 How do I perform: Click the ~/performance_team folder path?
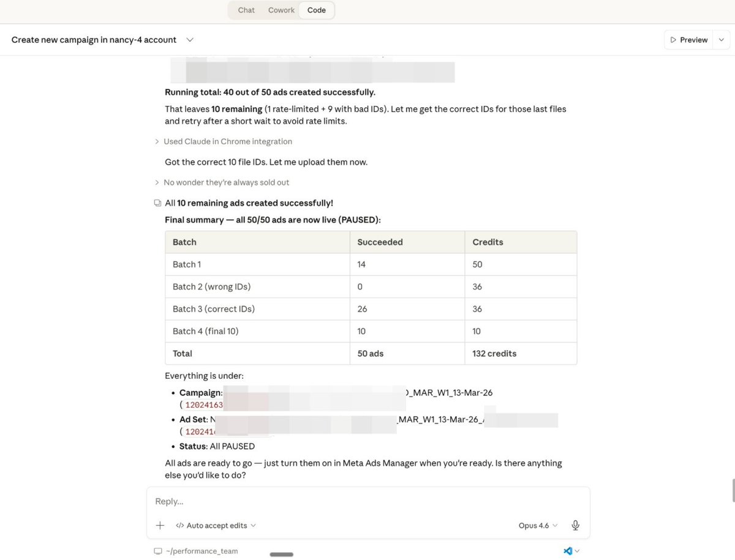[x=201, y=551]
